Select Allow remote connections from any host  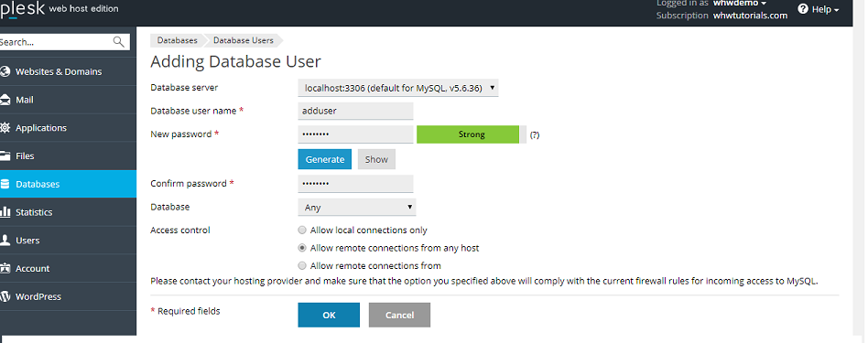(302, 248)
